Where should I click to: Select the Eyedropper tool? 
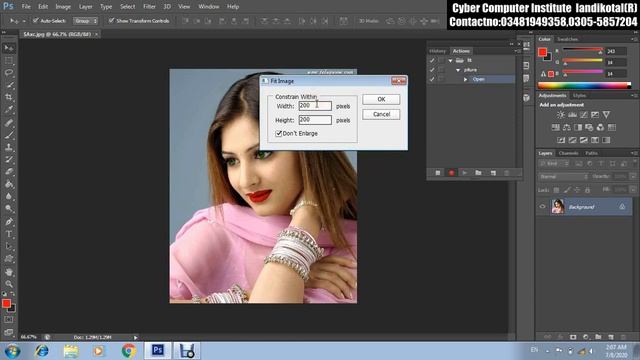9,109
